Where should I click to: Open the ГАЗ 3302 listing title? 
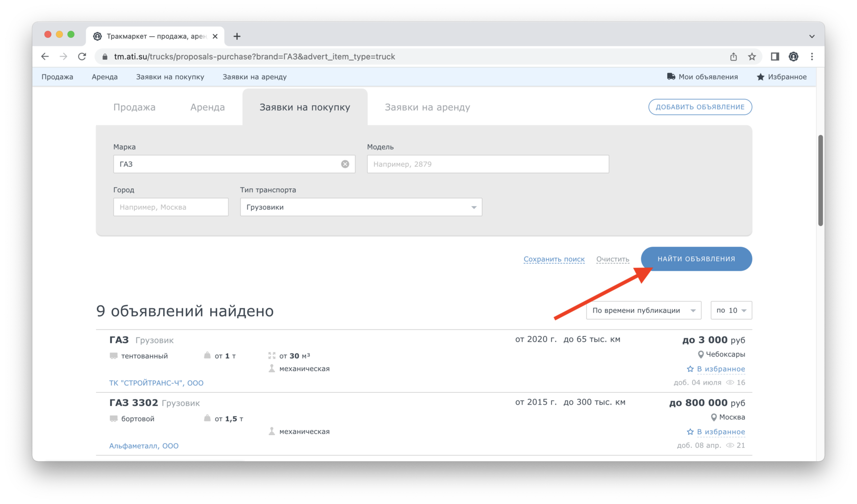click(x=134, y=402)
